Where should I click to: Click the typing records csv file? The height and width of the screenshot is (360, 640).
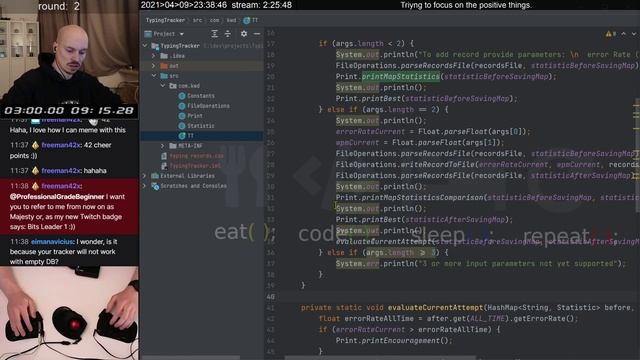tap(196, 156)
